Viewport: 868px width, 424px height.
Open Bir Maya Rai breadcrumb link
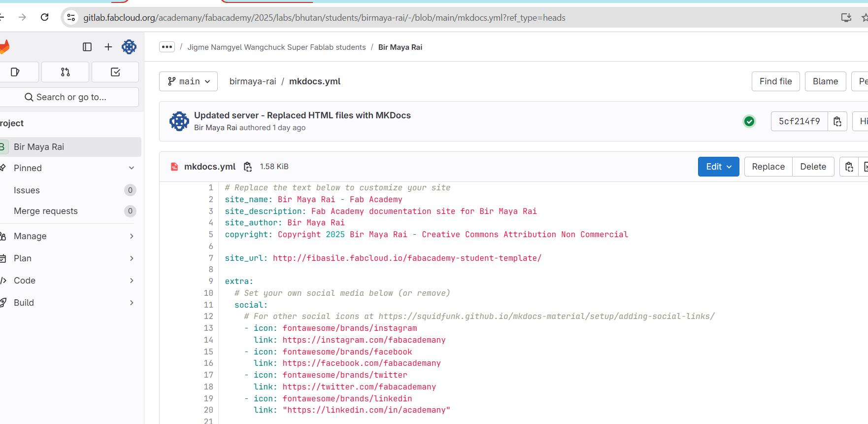[400, 47]
